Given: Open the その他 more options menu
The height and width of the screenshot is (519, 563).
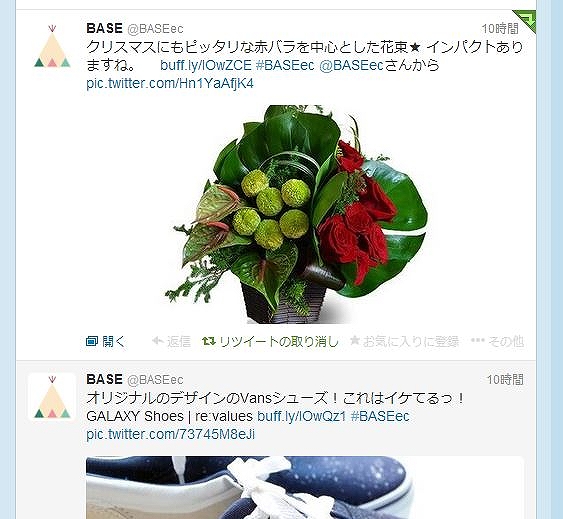Looking at the screenshot, I should click(x=497, y=341).
